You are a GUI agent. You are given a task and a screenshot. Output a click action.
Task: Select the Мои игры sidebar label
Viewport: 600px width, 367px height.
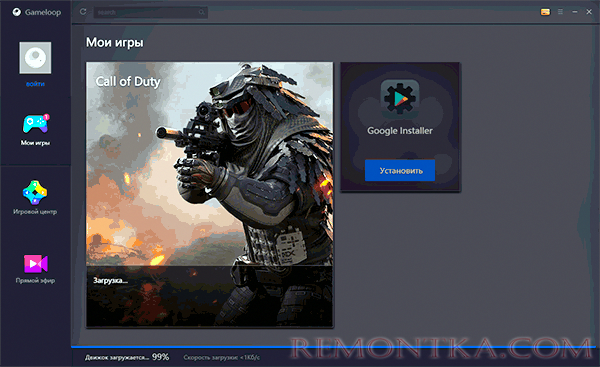tap(35, 143)
